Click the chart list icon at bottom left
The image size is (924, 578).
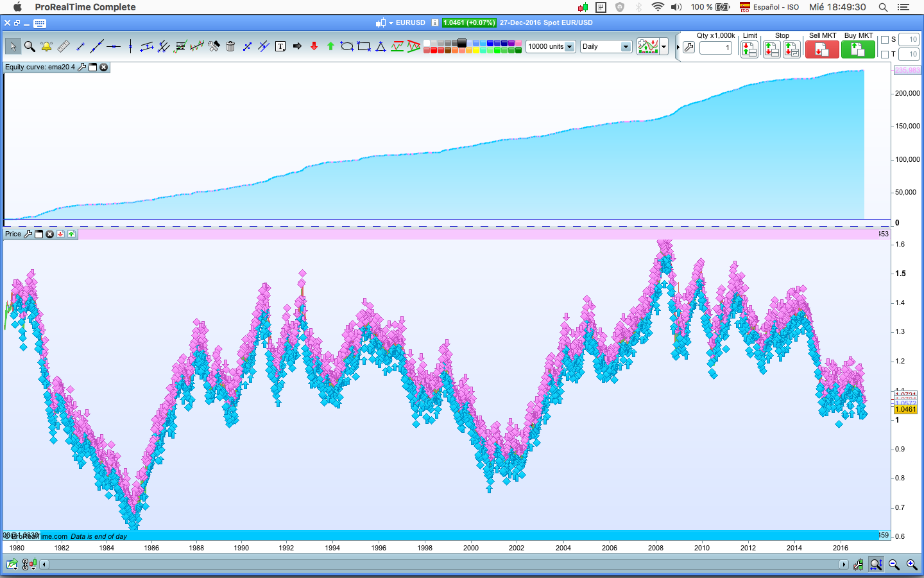pos(12,565)
